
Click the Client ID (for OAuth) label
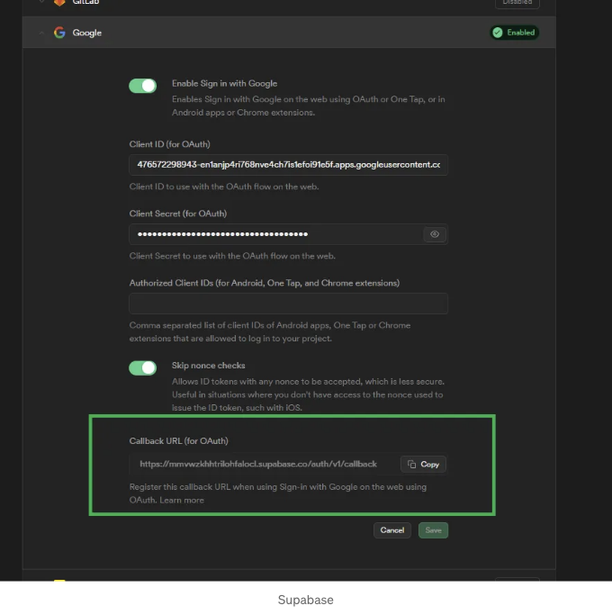[x=170, y=144]
